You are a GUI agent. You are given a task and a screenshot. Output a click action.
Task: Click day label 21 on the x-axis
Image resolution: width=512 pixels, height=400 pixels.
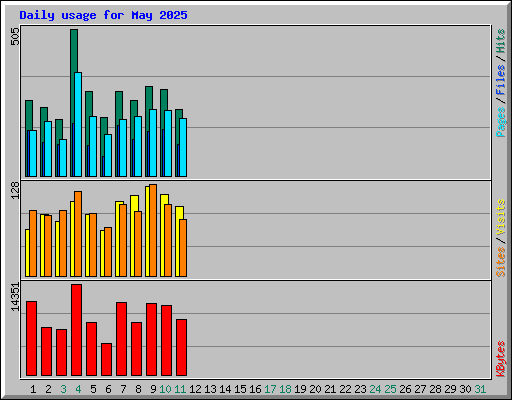[x=330, y=389]
